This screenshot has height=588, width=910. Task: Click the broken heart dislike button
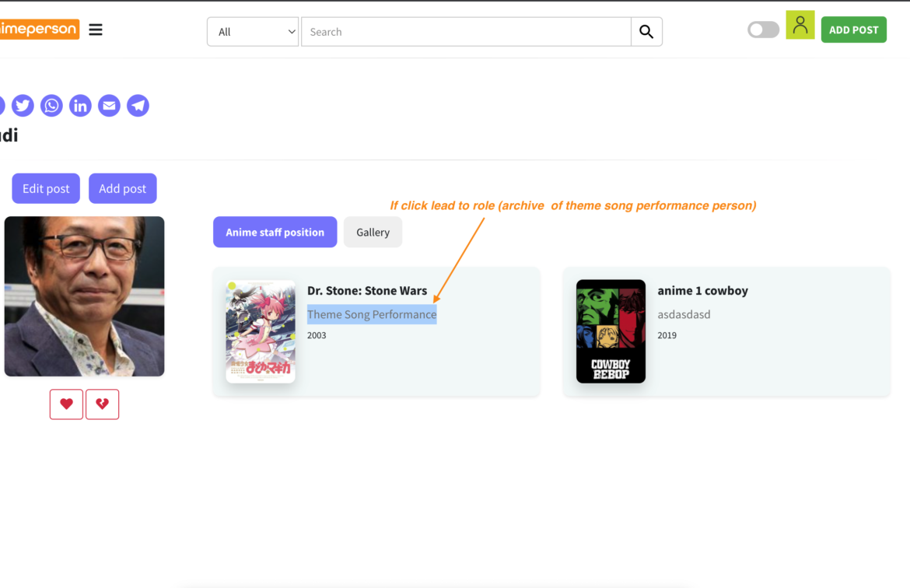(102, 404)
